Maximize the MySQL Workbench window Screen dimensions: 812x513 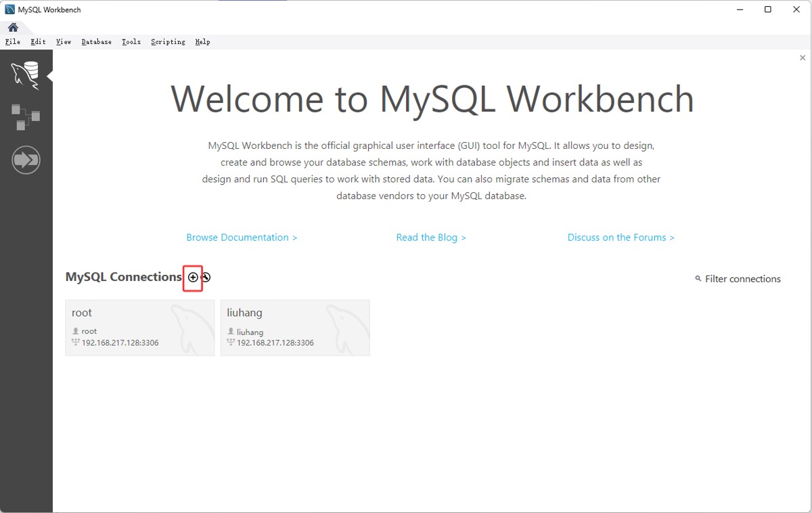coord(768,9)
